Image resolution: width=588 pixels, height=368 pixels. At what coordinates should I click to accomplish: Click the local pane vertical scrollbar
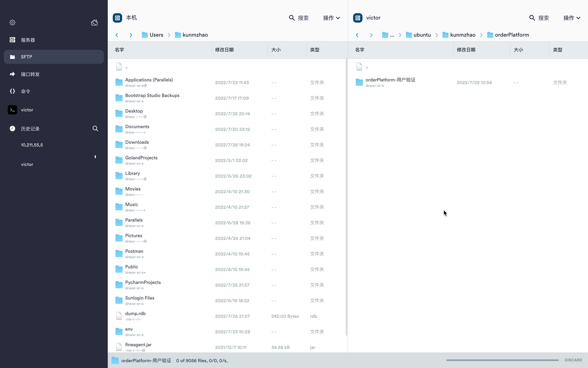pos(346,197)
